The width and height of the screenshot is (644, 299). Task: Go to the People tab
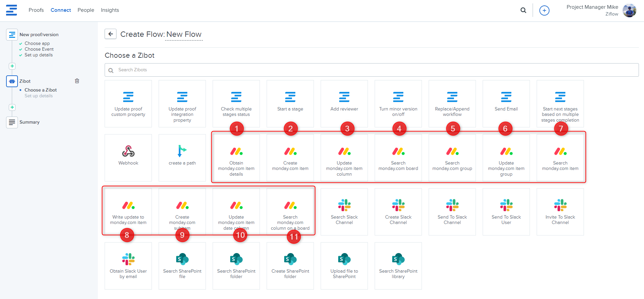point(86,10)
